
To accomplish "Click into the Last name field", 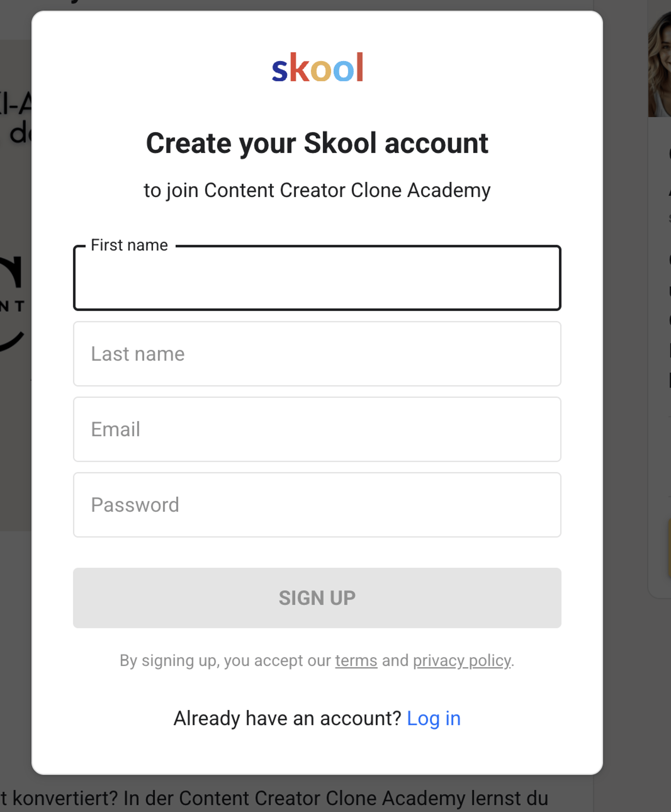I will pos(317,354).
